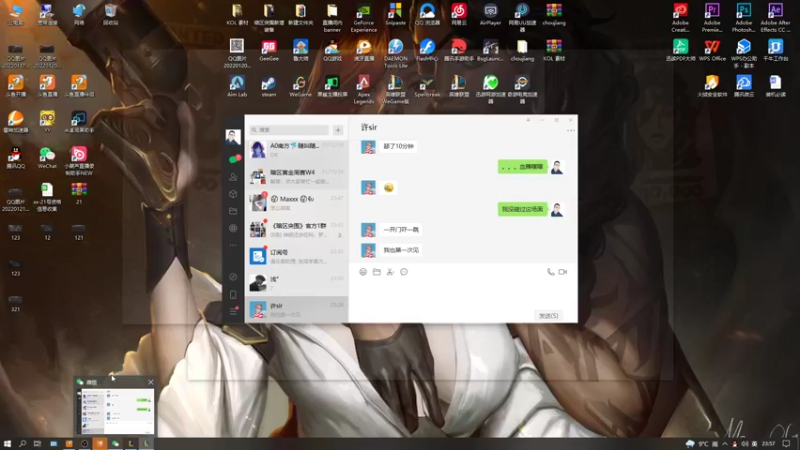Open the Windows Start menu
Image resolution: width=800 pixels, height=450 pixels.
pos(7,443)
